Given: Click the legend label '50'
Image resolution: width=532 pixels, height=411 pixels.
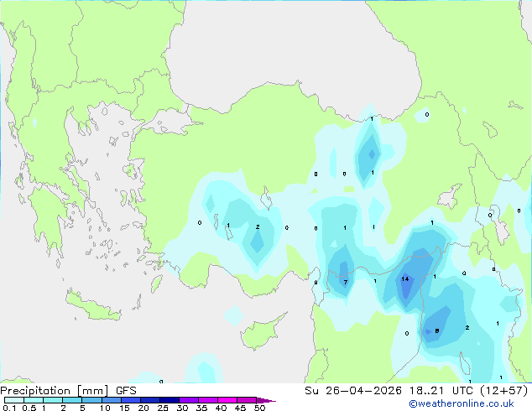Looking at the screenshot, I should (x=259, y=408).
